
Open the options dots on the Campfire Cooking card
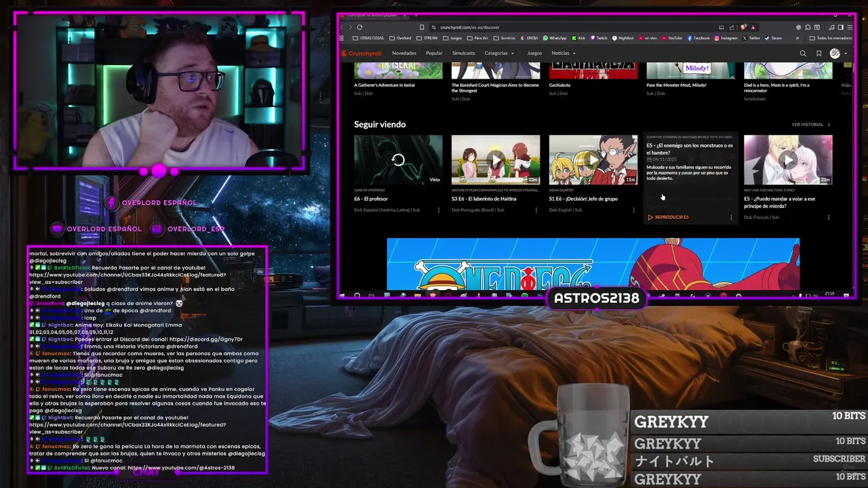731,218
